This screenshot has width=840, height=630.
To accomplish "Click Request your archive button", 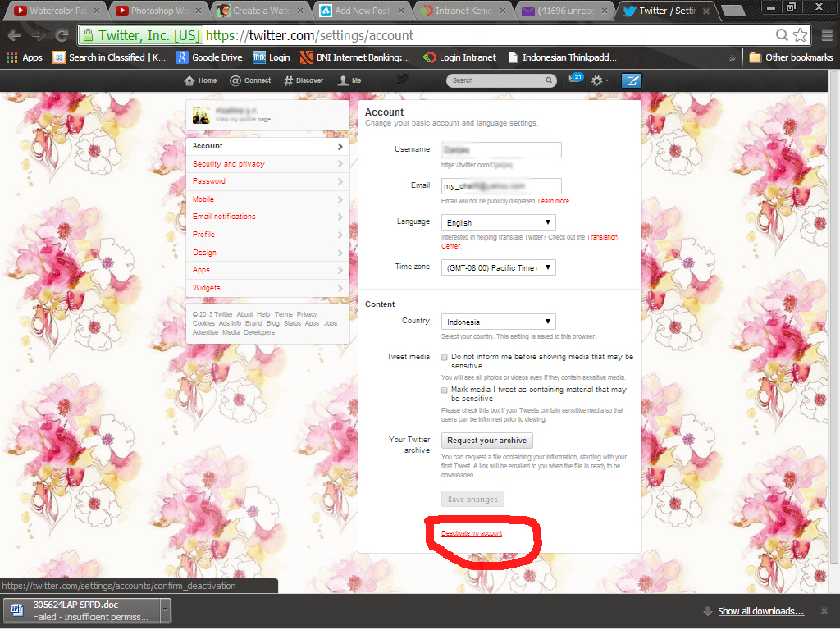I will tap(486, 441).
